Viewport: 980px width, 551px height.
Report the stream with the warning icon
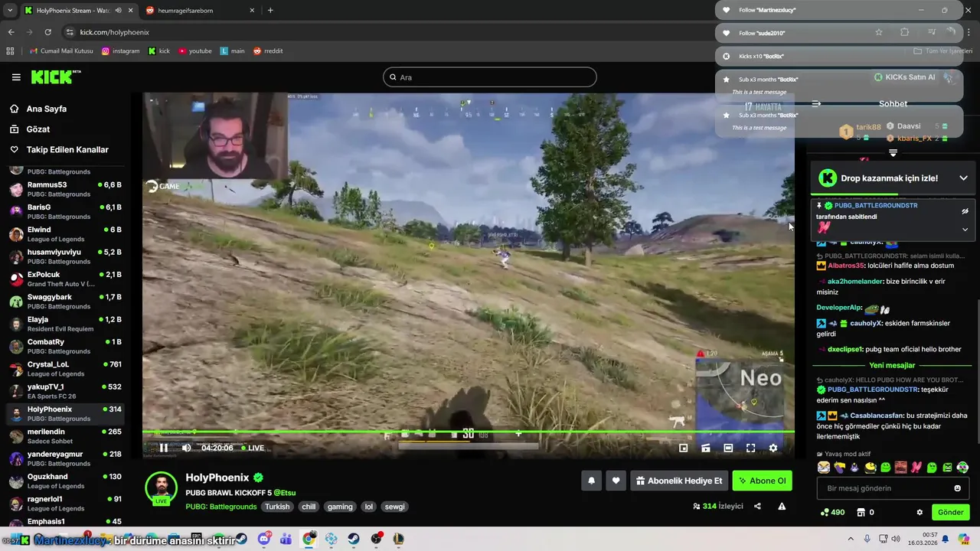782,506
